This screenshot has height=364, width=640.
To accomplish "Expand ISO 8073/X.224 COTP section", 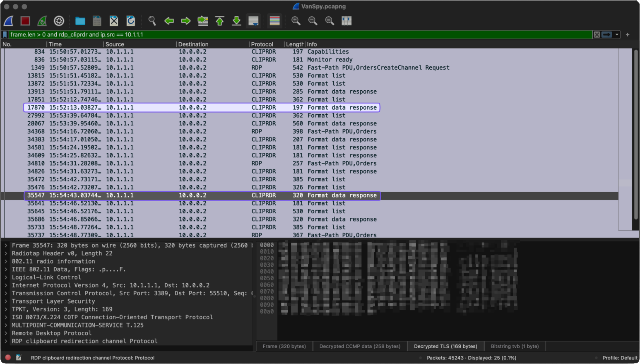I will 5,317.
